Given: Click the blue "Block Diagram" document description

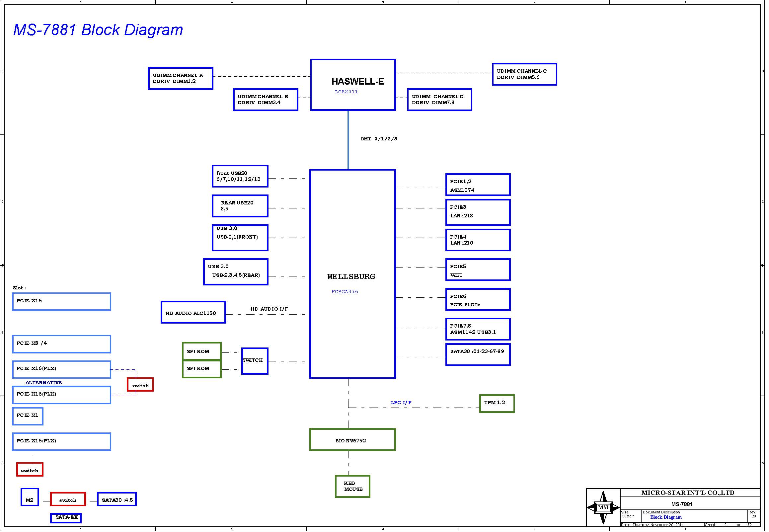Looking at the screenshot, I should [666, 517].
